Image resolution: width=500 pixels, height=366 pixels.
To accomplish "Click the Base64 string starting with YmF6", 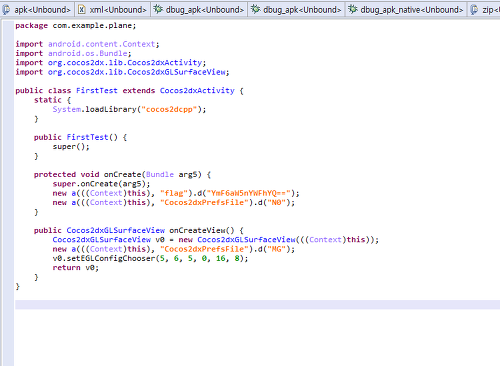I will click(x=249, y=193).
